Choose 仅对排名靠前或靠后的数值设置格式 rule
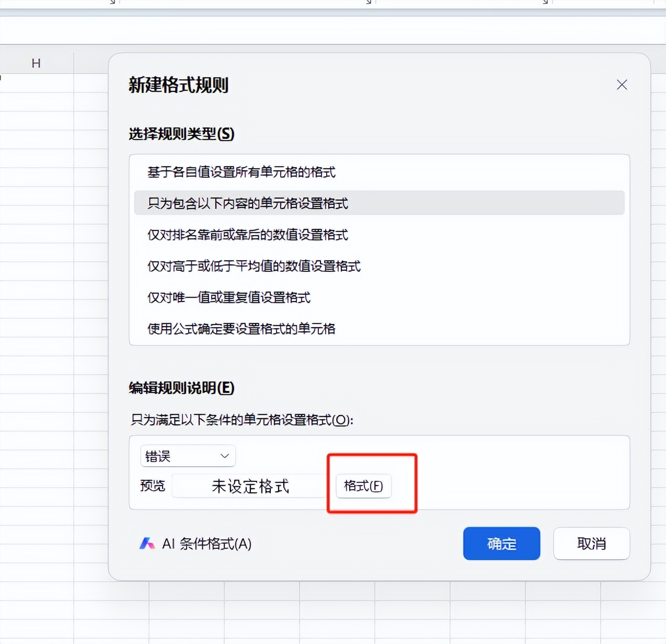Image resolution: width=666 pixels, height=644 pixels. click(379, 235)
